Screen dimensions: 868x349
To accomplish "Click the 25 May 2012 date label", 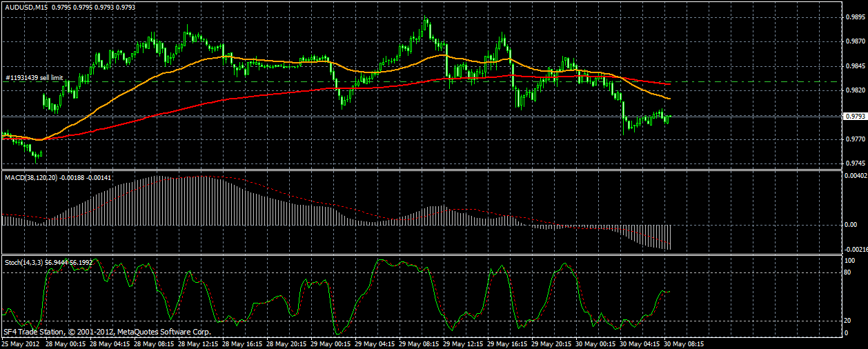I will point(20,343).
